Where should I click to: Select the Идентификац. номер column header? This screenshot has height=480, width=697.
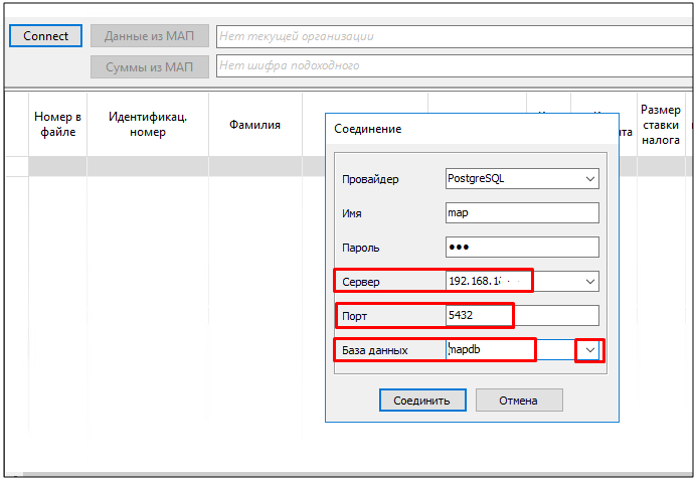pos(147,125)
